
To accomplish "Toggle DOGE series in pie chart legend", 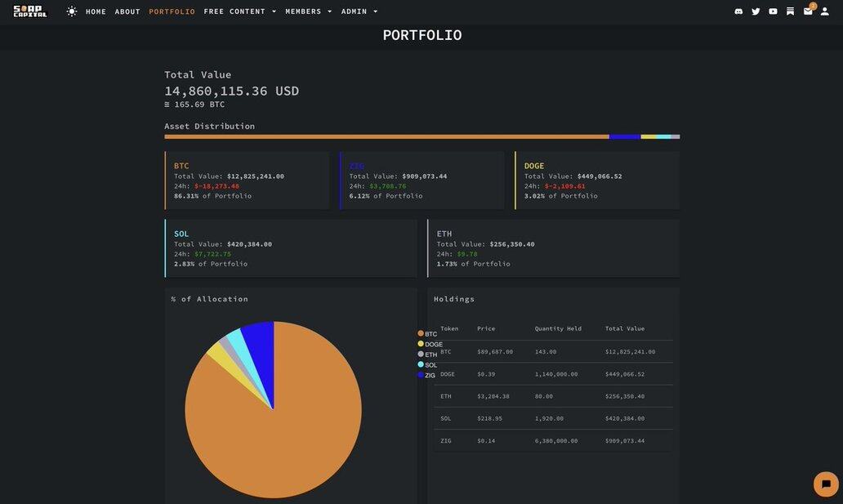I will [430, 345].
